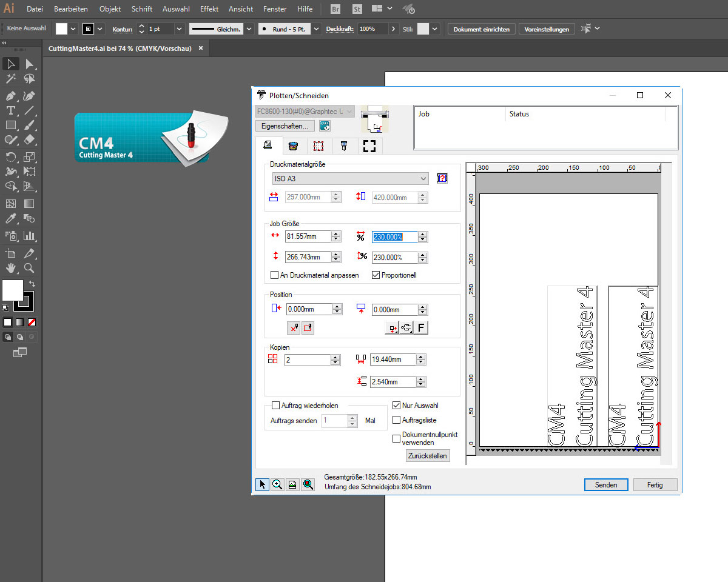
Task: Select the Normal drawing mode icon
Action: [x=8, y=336]
